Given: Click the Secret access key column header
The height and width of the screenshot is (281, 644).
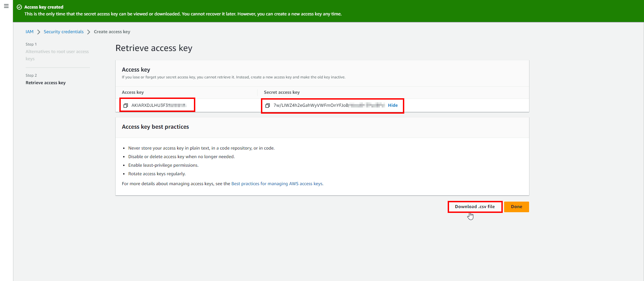Looking at the screenshot, I should coord(281,92).
